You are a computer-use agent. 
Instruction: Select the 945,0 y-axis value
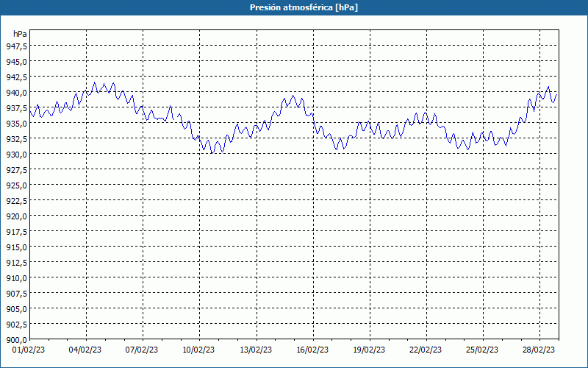click(x=16, y=61)
